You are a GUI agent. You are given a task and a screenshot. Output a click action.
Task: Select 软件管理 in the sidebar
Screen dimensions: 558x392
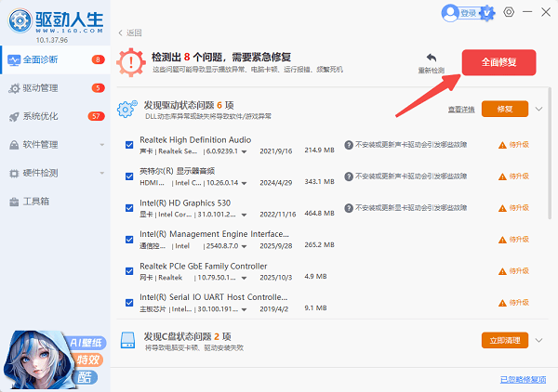point(56,145)
